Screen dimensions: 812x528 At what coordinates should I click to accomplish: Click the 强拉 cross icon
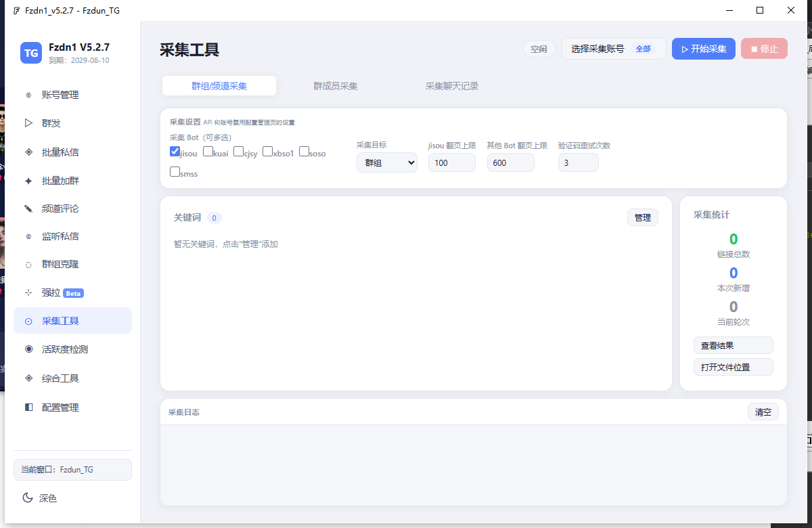[28, 292]
